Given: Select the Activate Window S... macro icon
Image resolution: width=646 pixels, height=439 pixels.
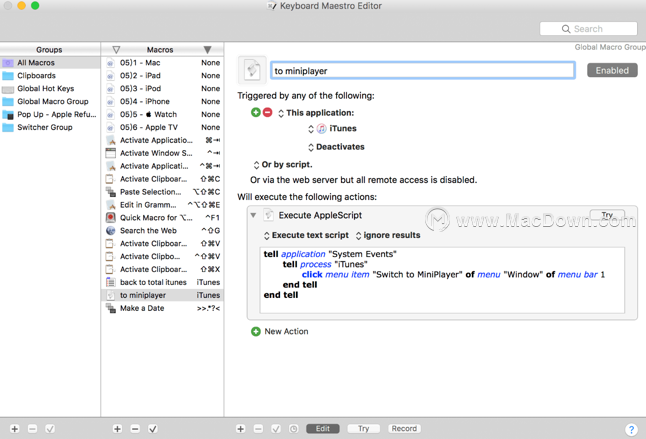Looking at the screenshot, I should 110,153.
